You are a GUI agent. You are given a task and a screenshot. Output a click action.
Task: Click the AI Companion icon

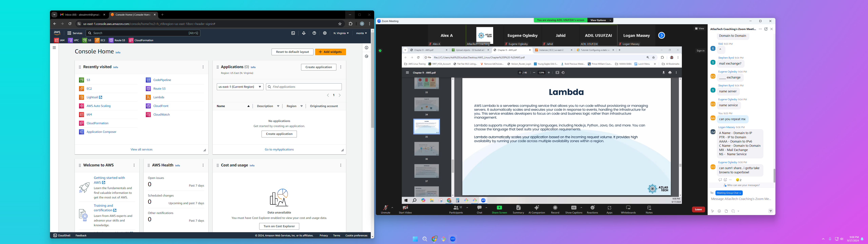[x=537, y=208]
